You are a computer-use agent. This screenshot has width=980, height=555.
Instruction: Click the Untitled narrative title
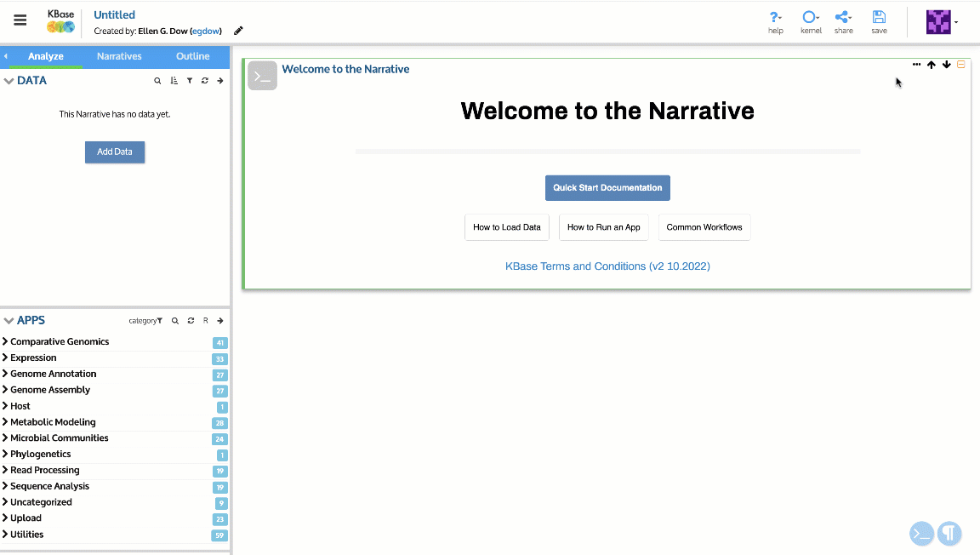point(114,14)
